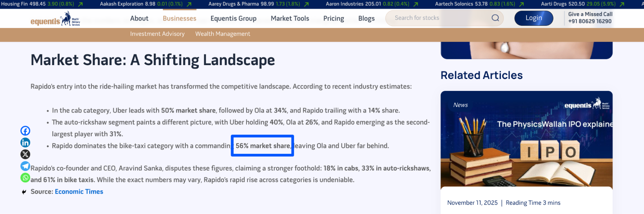Image resolution: width=644 pixels, height=214 pixels.
Task: Click the 56% market share text
Action: point(263,146)
